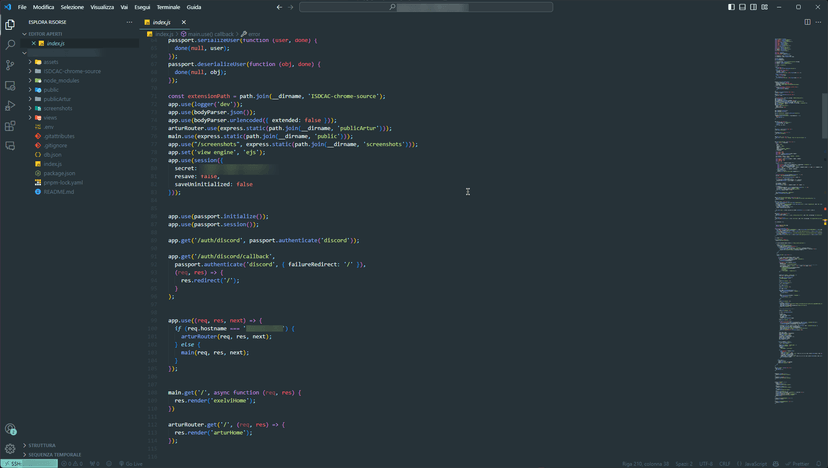Collapse the EDITOR APERTI section
This screenshot has height=468, width=828.
tap(44, 34)
